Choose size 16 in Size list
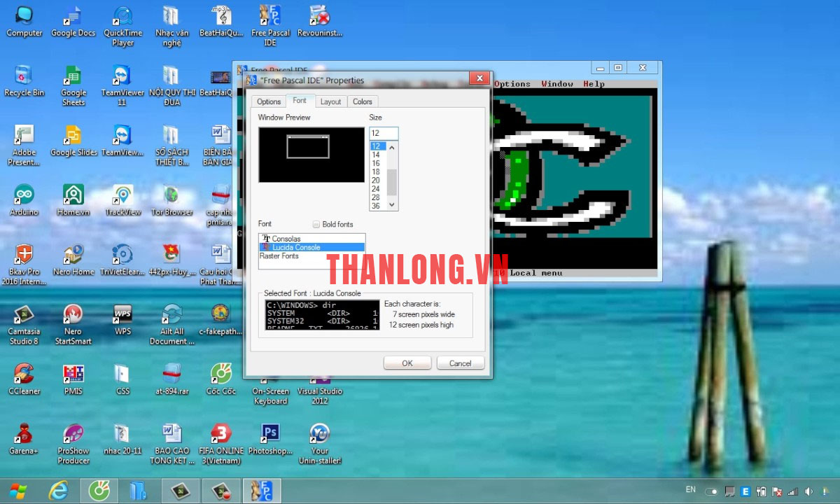 376,163
